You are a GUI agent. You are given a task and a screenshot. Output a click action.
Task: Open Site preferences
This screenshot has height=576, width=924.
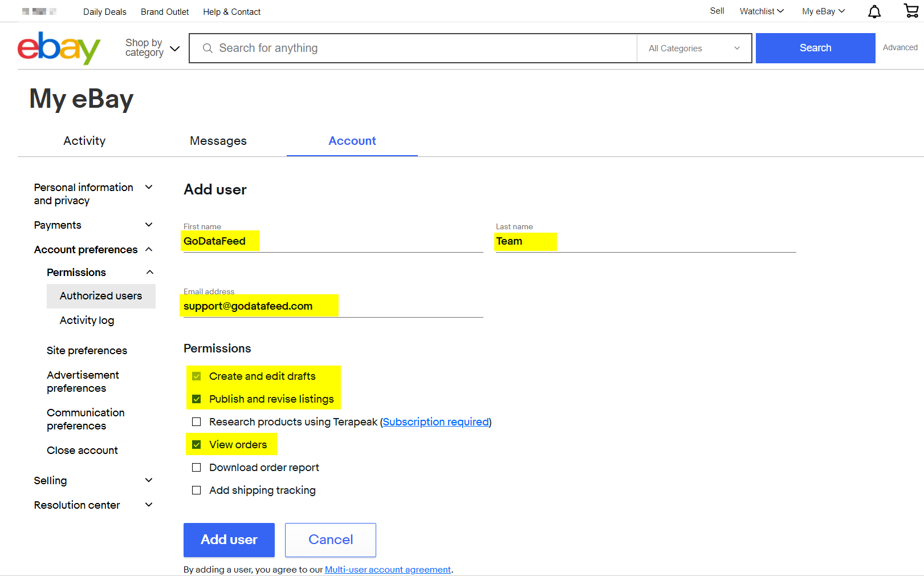tap(87, 351)
